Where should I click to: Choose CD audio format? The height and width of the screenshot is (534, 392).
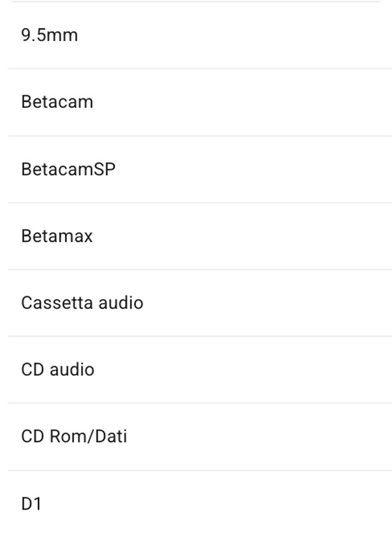click(57, 370)
